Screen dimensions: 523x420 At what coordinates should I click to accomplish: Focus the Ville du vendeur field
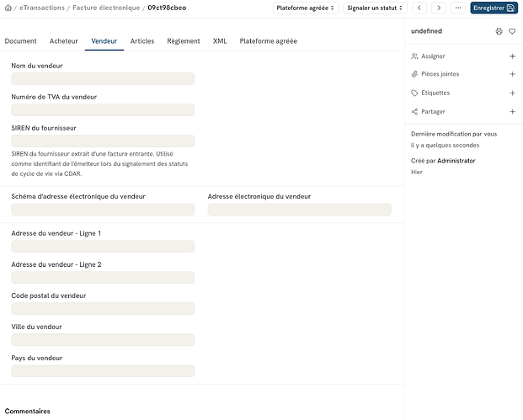pos(103,340)
